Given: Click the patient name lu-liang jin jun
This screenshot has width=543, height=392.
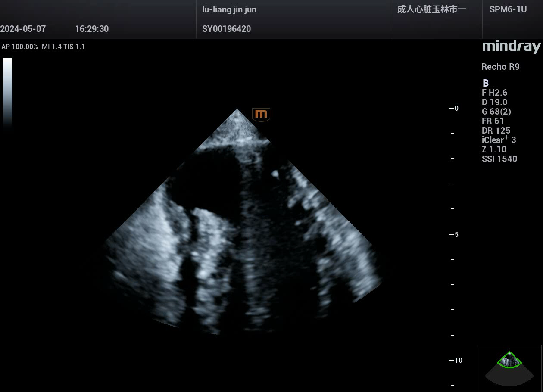Looking at the screenshot, I should tap(229, 9).
